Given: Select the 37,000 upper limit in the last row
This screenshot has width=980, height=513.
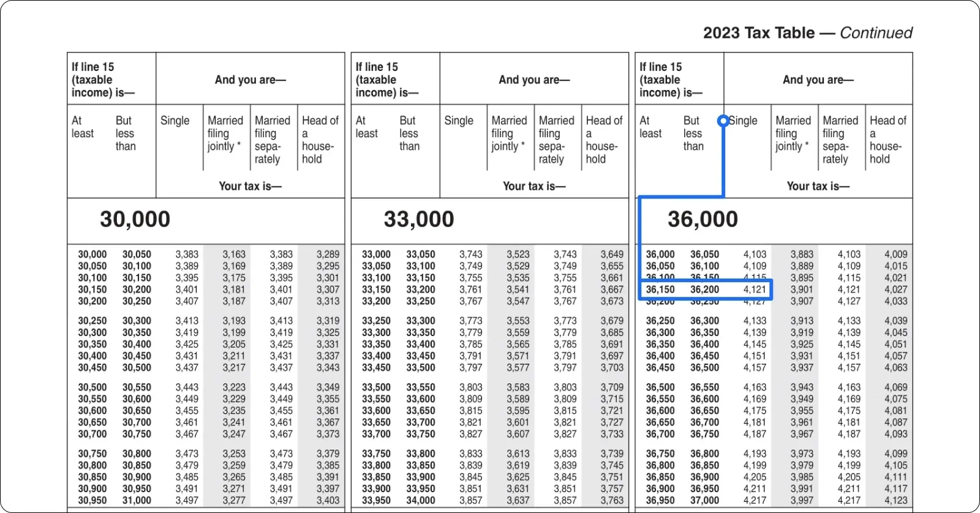Looking at the screenshot, I should pos(704,500).
